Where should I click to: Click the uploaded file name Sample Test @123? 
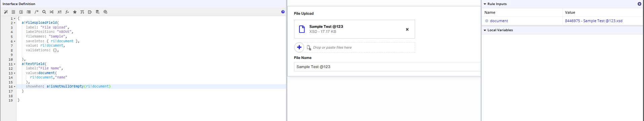click(x=326, y=26)
